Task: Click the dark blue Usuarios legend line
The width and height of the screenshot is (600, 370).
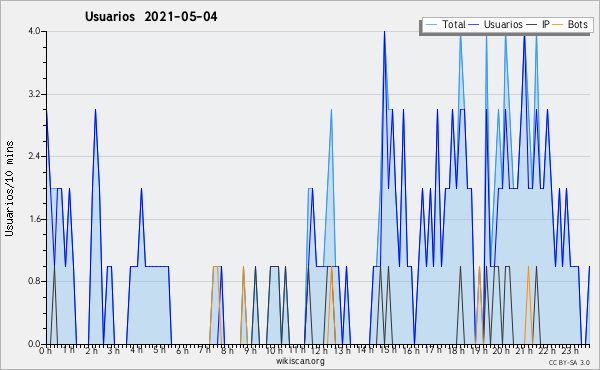Action: tap(474, 25)
